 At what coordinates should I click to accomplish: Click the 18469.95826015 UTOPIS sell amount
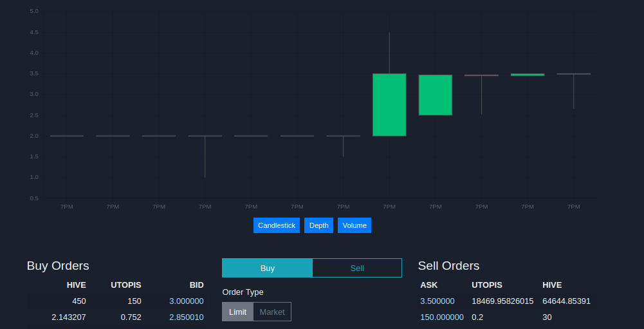(x=502, y=301)
